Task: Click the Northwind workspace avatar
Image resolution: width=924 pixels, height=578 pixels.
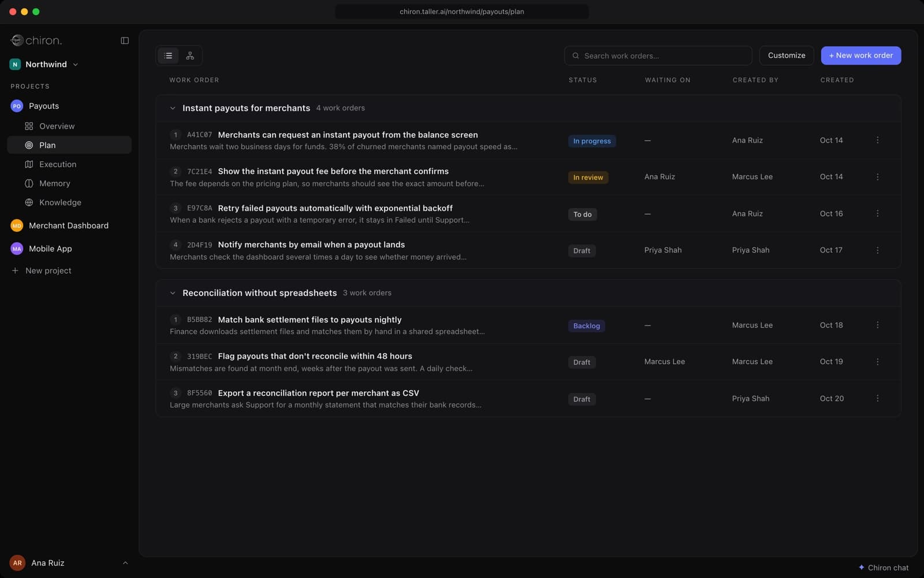Action: pyautogui.click(x=15, y=64)
